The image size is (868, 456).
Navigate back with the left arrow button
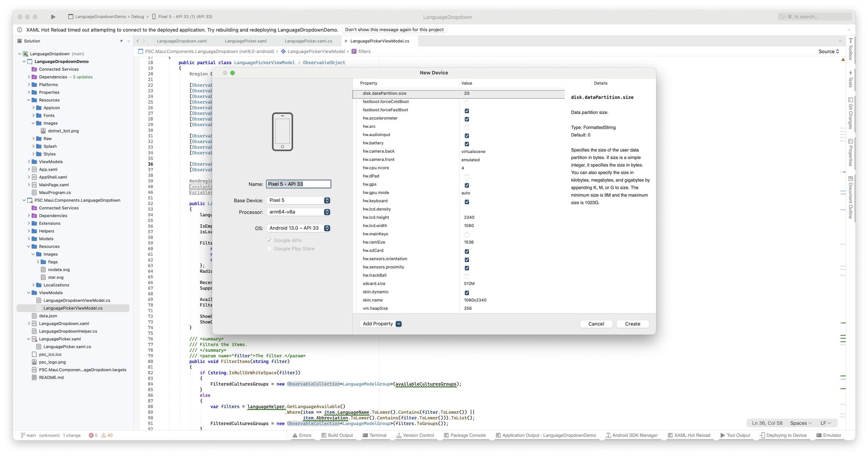pos(138,41)
